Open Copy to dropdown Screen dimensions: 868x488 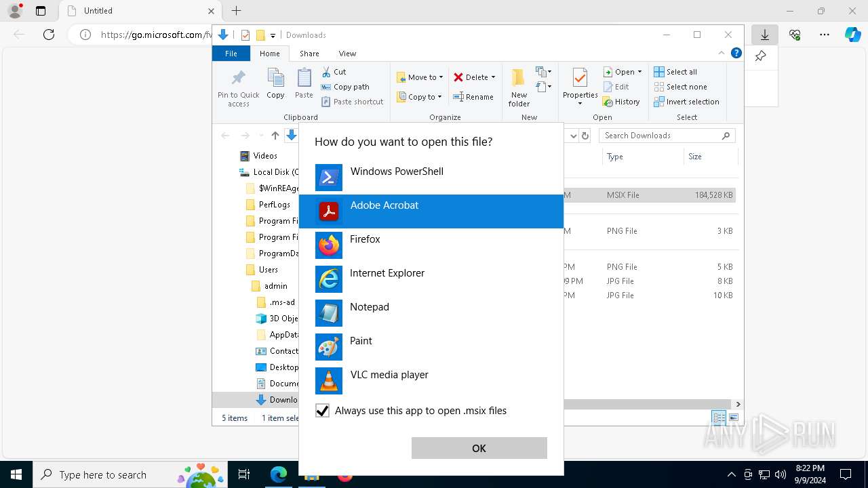pos(419,97)
